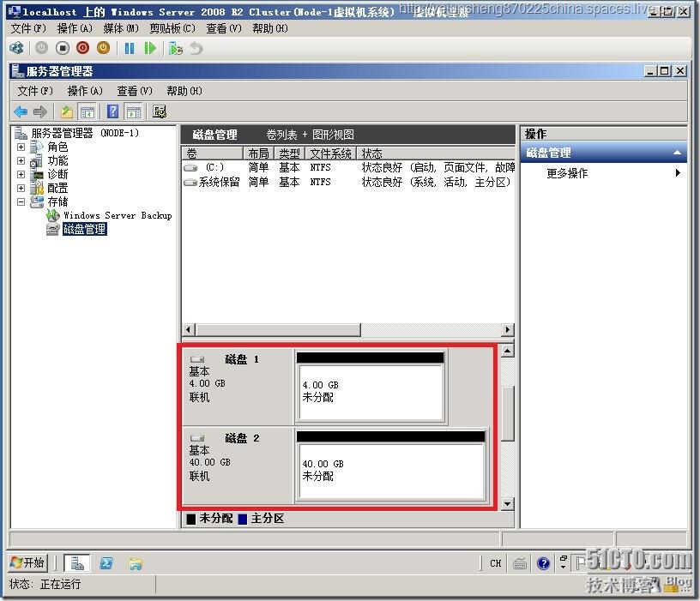Select the 4.00 GB 未分配 space

point(371,391)
